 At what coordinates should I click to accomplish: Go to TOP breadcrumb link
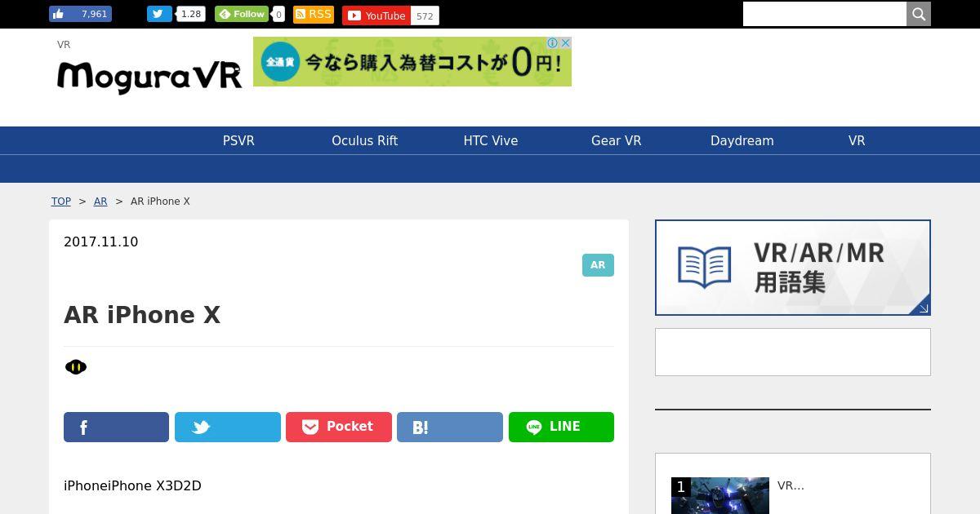(x=61, y=202)
